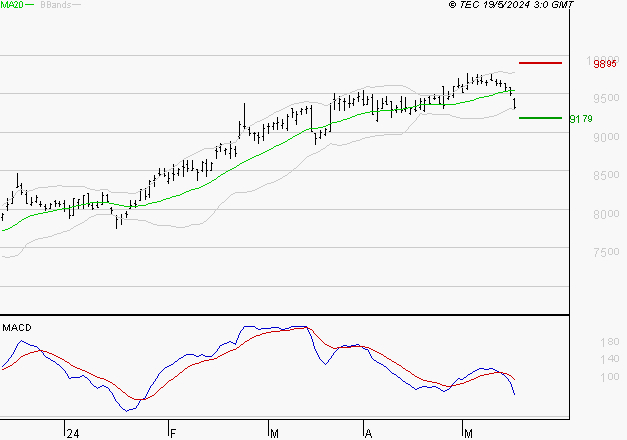Click the 100 MACD axis label
The height and width of the screenshot is (440, 627).
tap(610, 377)
